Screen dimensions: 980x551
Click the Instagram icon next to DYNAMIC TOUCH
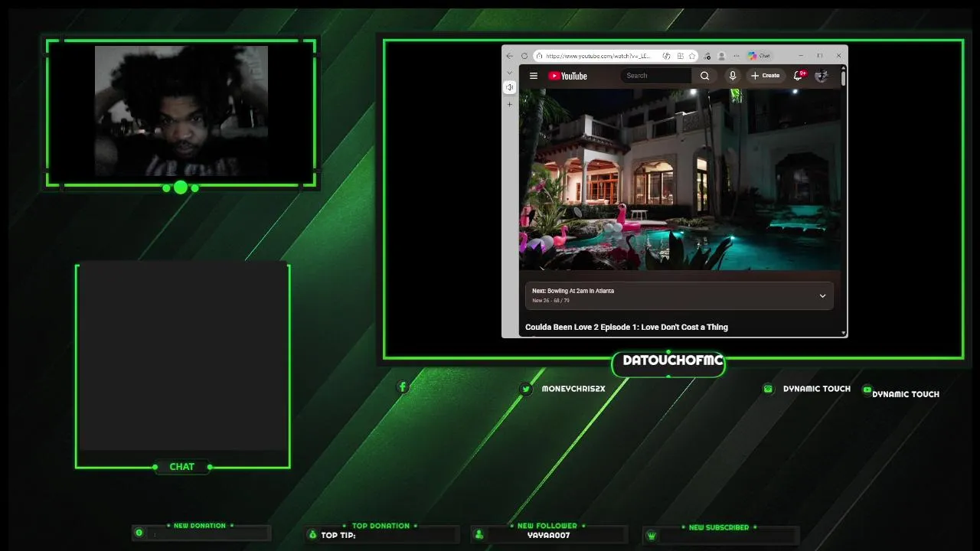[x=768, y=389]
